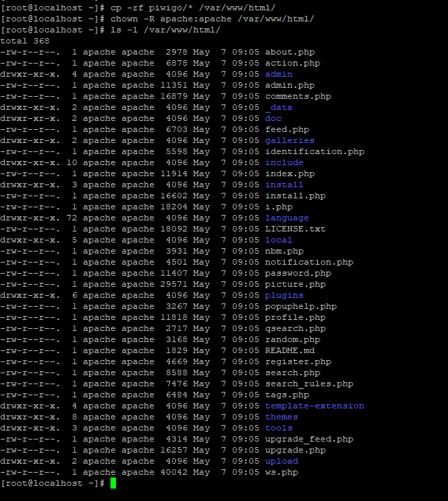Click the random.php filename
Viewport: 448px width, 501px height.
pyautogui.click(x=293, y=340)
